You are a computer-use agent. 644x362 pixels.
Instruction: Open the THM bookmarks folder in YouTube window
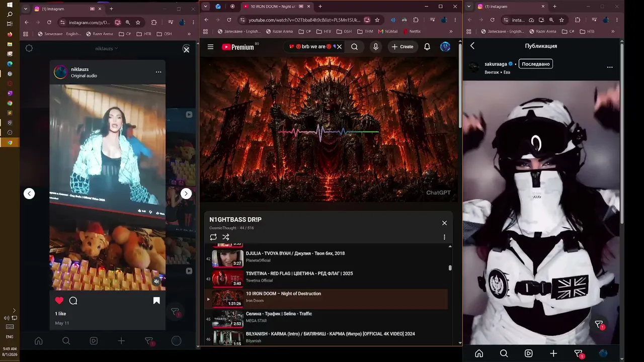pos(365,31)
